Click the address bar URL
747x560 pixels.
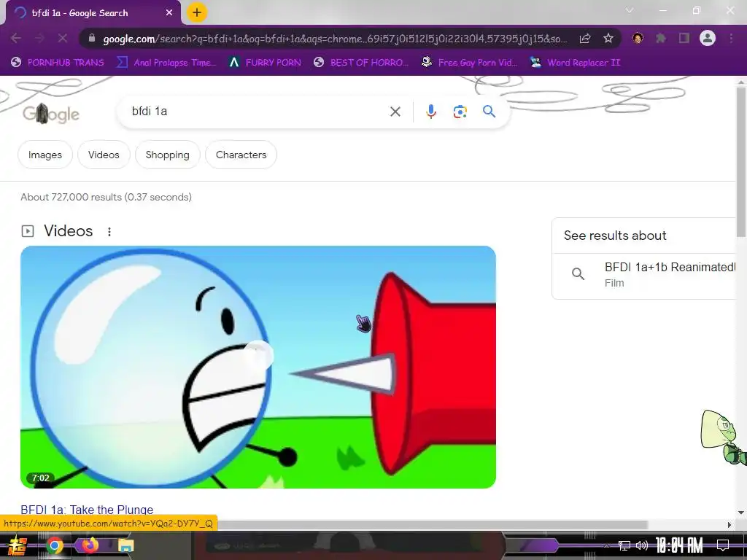(x=335, y=39)
